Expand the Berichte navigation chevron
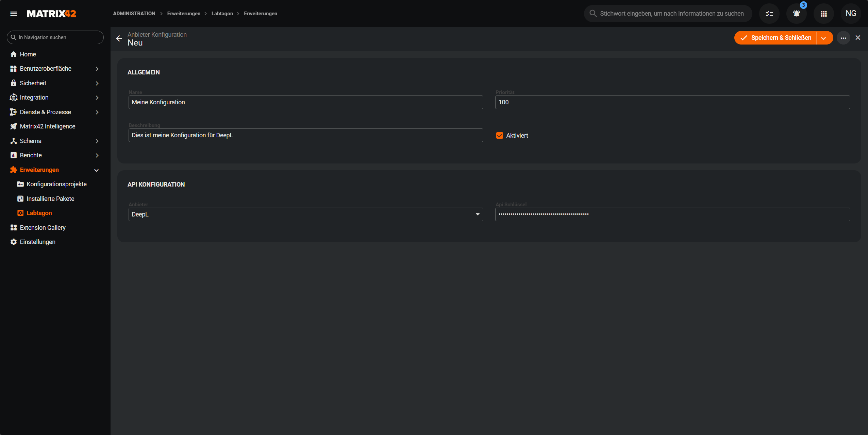 click(97, 156)
